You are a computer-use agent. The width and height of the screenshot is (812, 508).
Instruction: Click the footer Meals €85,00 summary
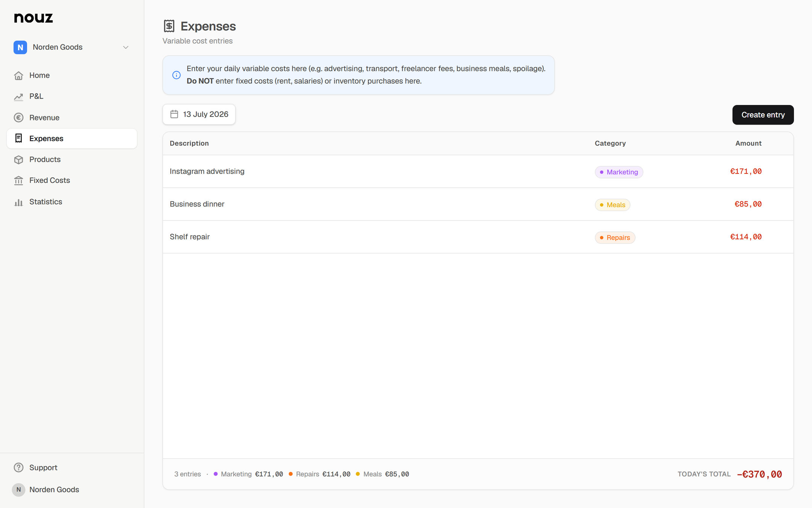click(x=382, y=474)
